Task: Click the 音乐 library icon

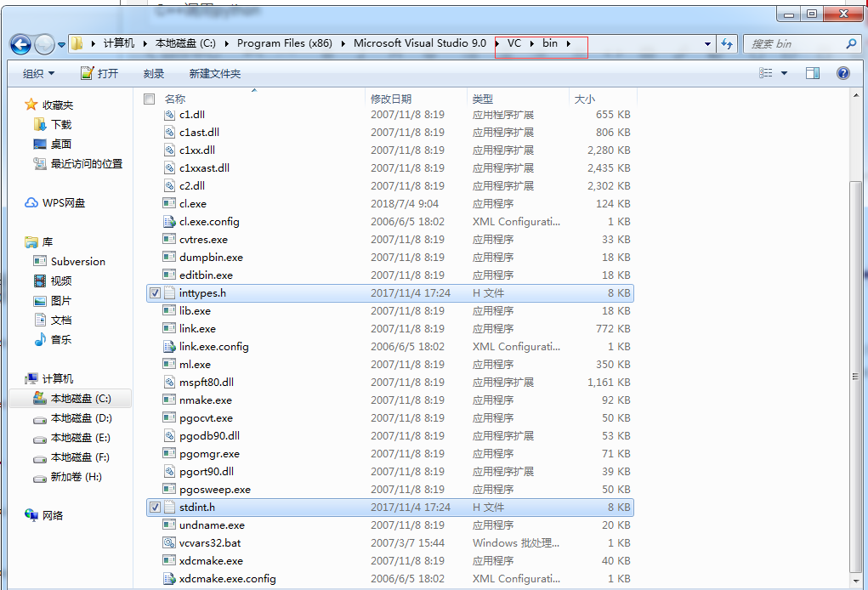Action: point(40,339)
